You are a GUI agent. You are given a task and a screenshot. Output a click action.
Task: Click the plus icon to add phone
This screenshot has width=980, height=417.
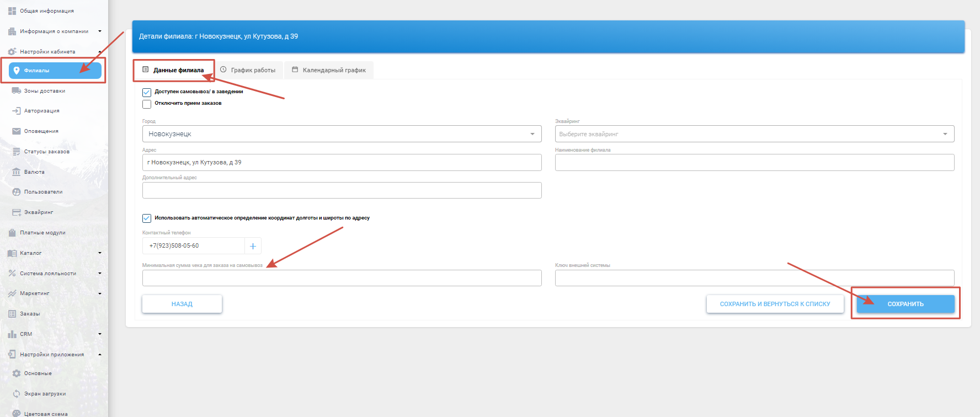click(253, 246)
